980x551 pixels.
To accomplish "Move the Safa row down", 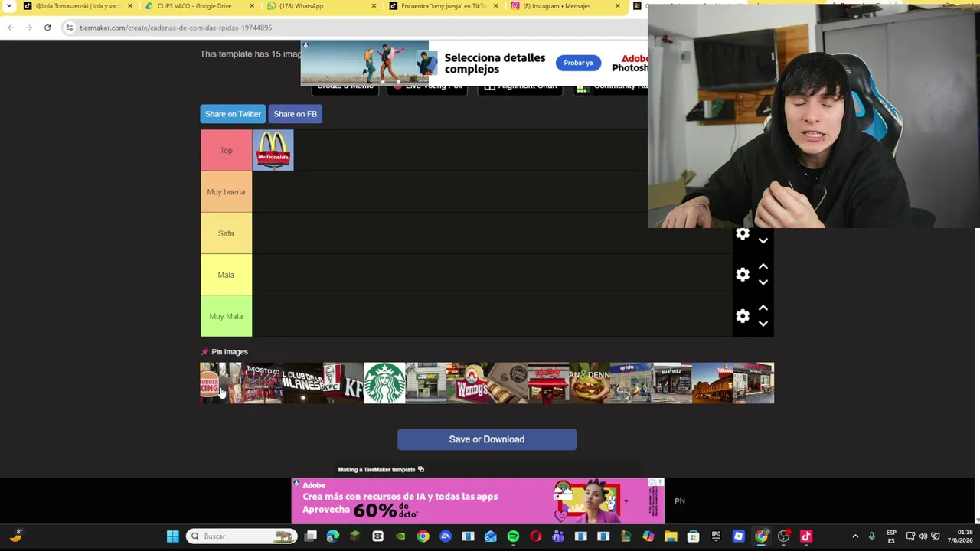I will pyautogui.click(x=763, y=240).
